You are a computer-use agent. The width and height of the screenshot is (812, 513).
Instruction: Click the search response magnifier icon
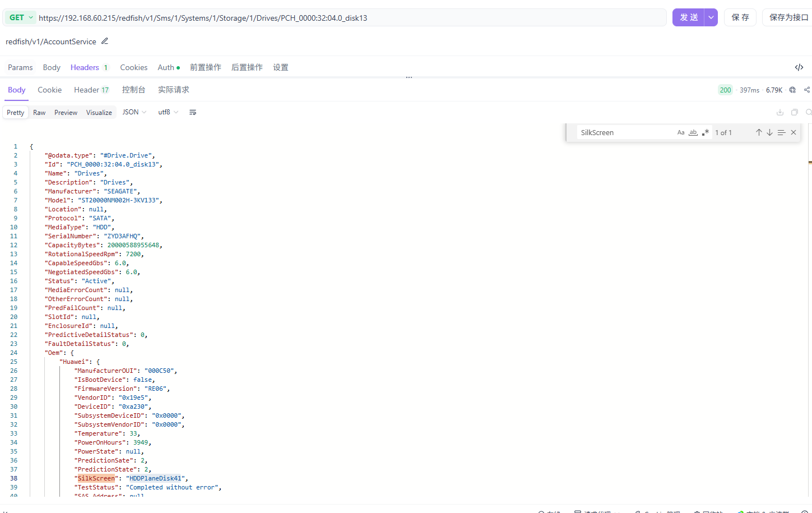(809, 112)
